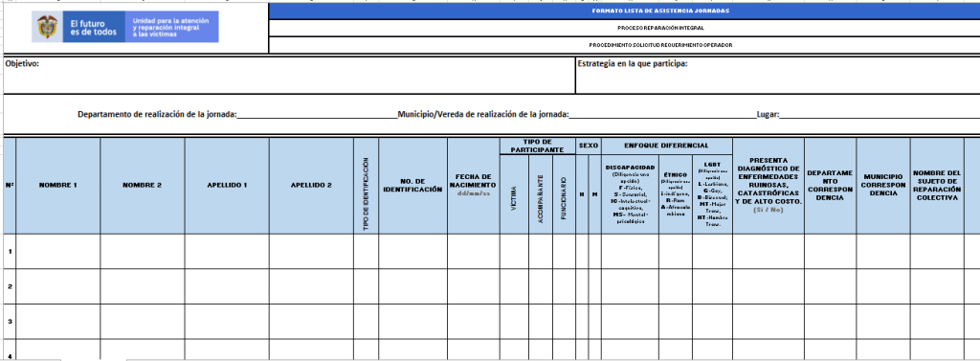This screenshot has width=980, height=361.
Task: Select the 'Estrategia en la que participa' field
Action: click(777, 75)
